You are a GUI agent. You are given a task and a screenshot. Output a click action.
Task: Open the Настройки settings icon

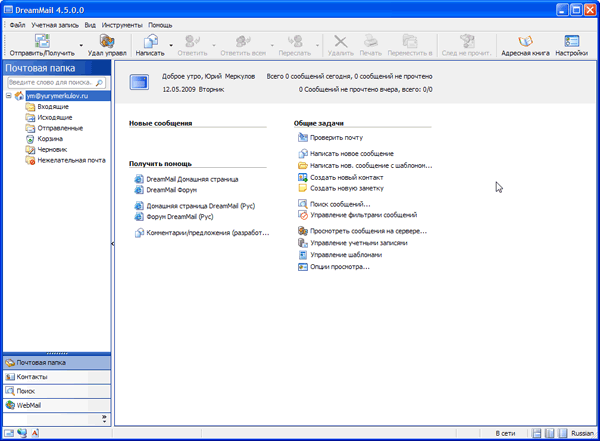[x=572, y=41]
